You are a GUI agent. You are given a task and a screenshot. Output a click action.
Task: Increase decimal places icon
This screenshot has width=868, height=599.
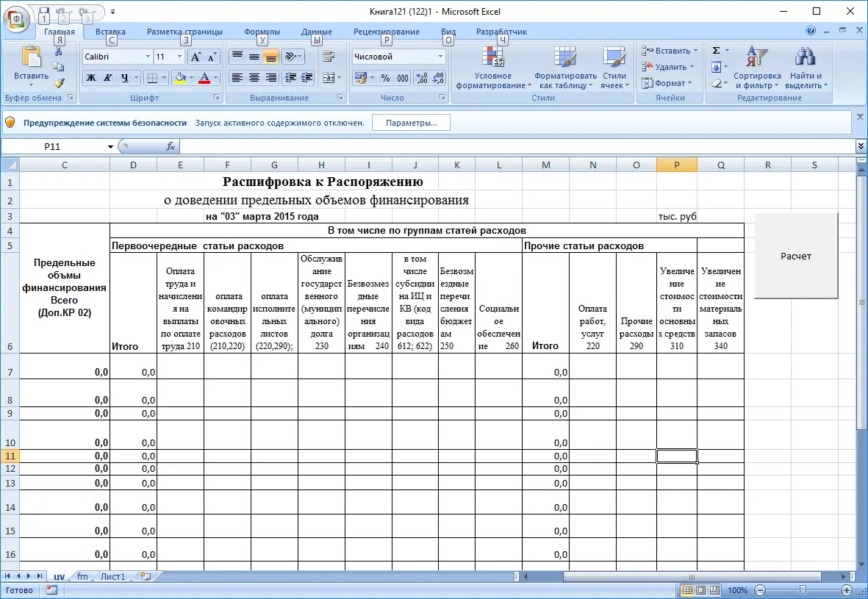coord(422,78)
